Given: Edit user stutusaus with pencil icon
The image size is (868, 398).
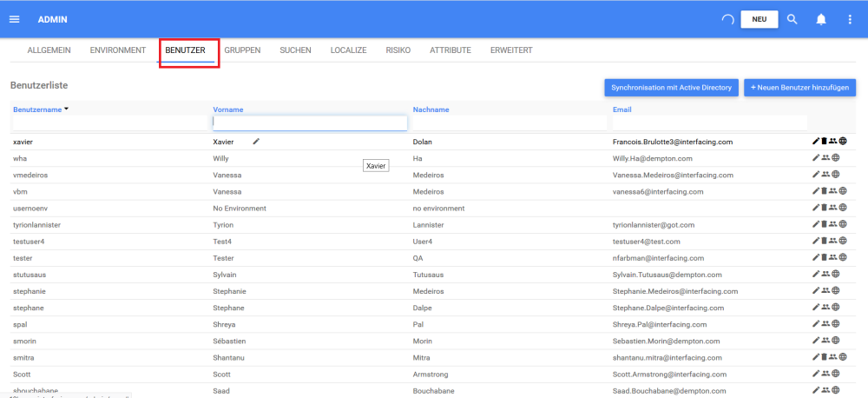Looking at the screenshot, I should click(x=815, y=274).
